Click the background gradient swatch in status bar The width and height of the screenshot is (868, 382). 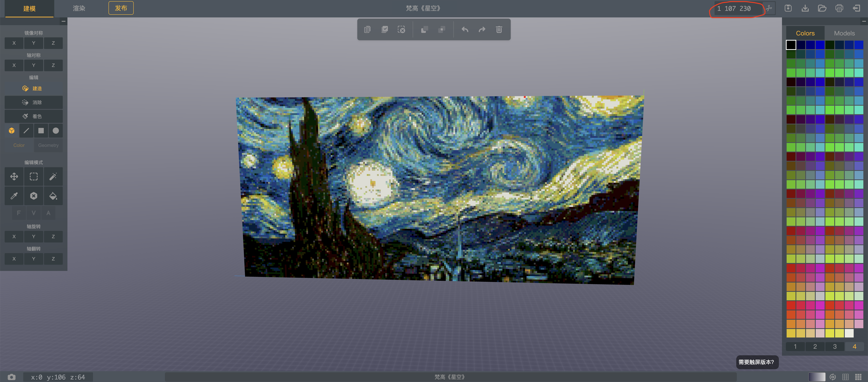817,377
